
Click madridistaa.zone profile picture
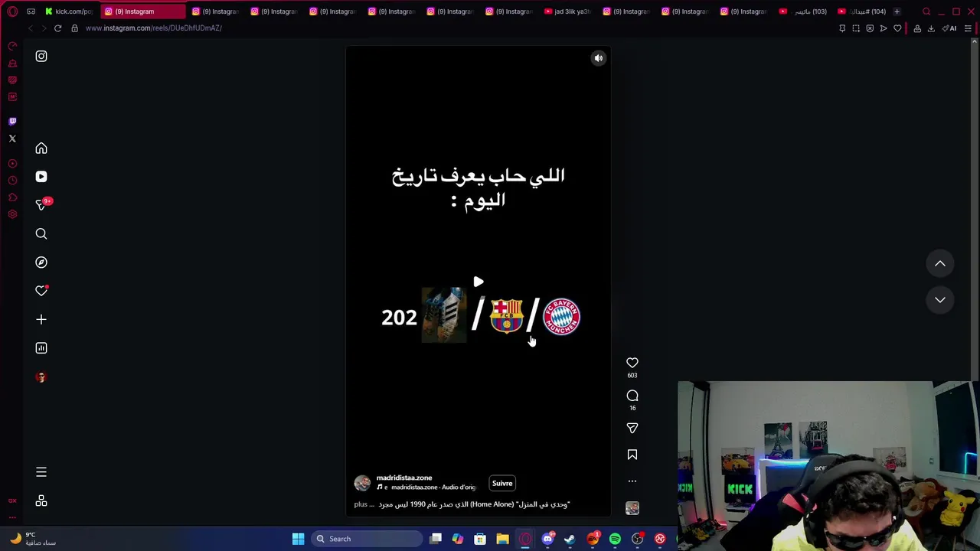click(362, 483)
